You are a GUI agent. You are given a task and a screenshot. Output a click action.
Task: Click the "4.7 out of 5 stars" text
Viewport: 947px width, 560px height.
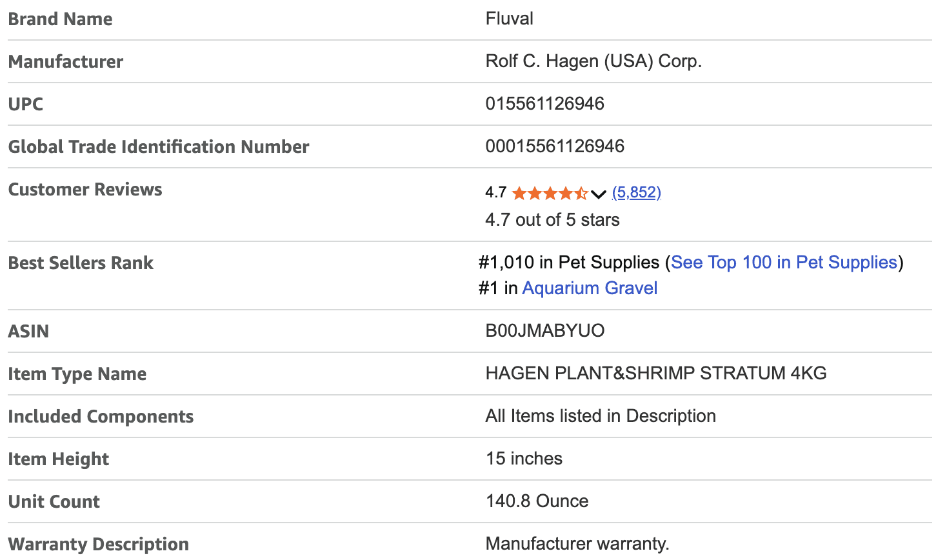552,220
